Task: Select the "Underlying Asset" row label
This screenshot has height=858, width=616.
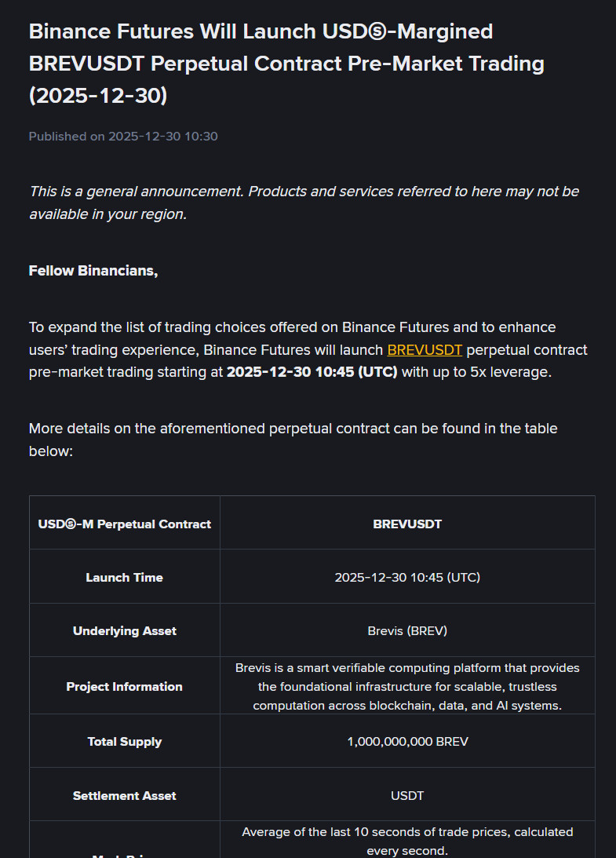Action: tap(125, 631)
